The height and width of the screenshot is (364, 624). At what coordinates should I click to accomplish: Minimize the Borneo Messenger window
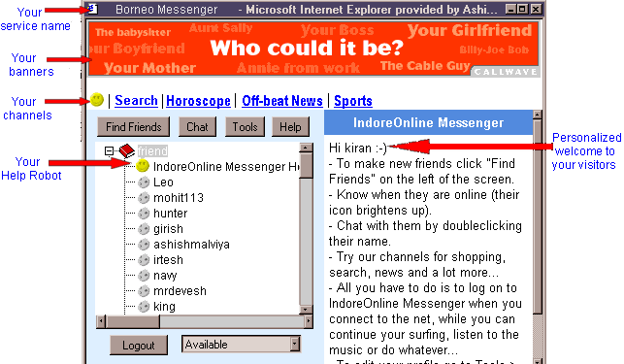point(511,9)
